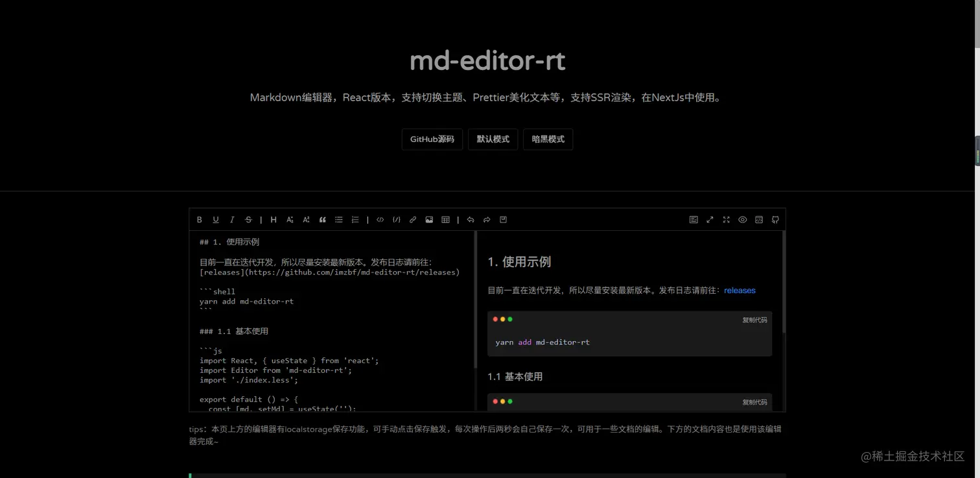The height and width of the screenshot is (478, 980).
Task: Apply italic formatting to selected text
Action: pyautogui.click(x=231, y=219)
